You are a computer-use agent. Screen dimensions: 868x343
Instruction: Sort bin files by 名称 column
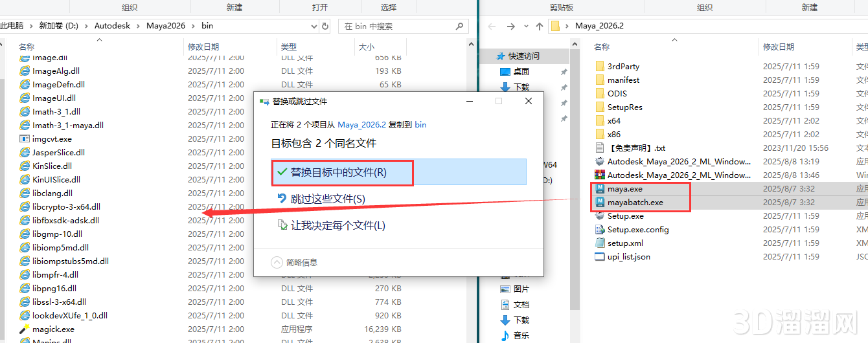tap(27, 47)
